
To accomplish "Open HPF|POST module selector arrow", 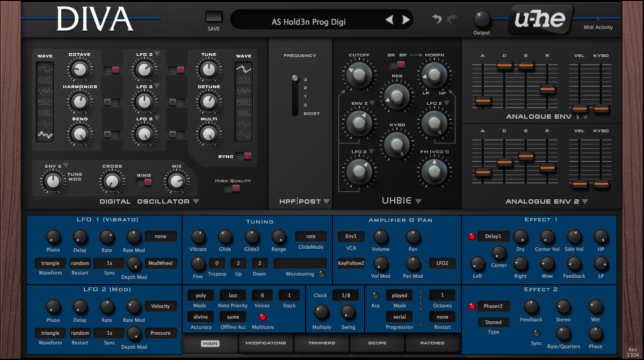I will point(327,201).
